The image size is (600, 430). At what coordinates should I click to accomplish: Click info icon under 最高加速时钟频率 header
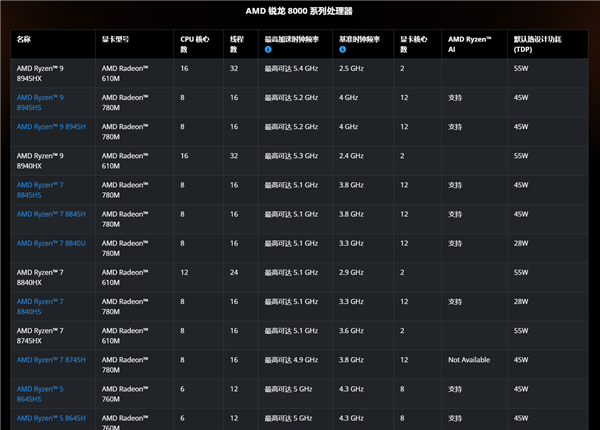coord(268,50)
